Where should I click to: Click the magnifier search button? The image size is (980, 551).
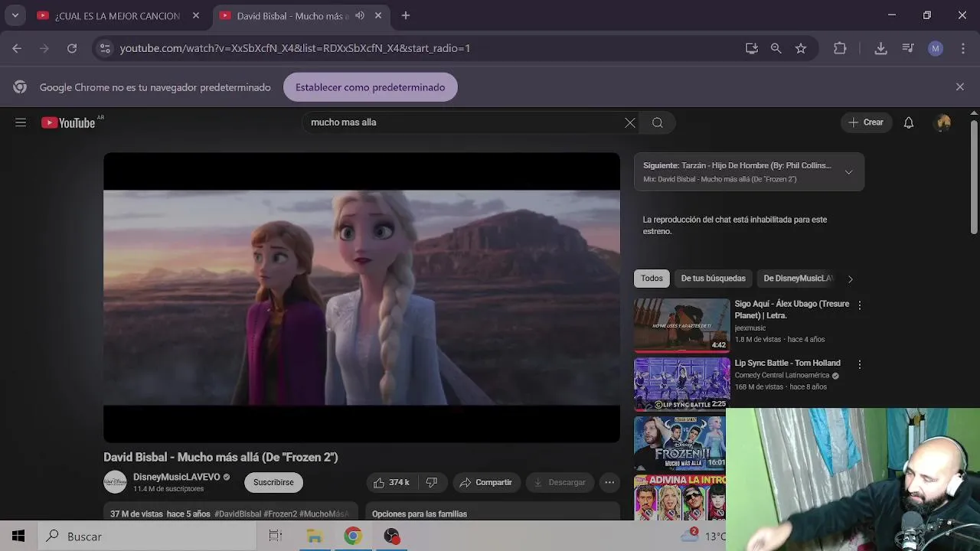pyautogui.click(x=658, y=122)
